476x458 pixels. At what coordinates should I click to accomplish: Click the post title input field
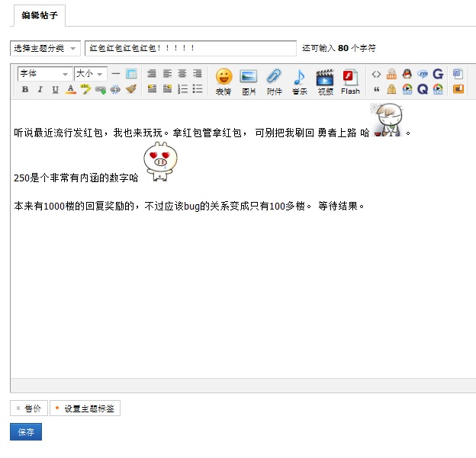191,48
